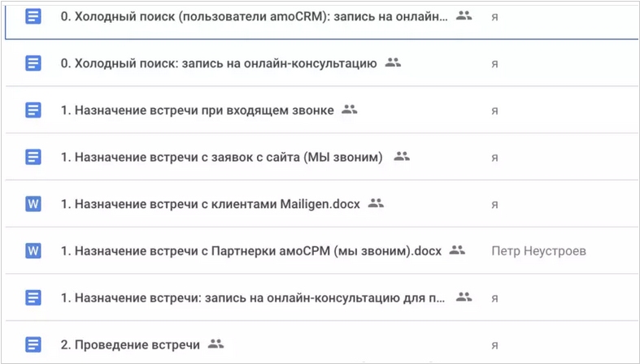Open '0. Холодный поиск: запись на онлайн-консультацию'
This screenshot has height=364, width=640.
coord(219,63)
